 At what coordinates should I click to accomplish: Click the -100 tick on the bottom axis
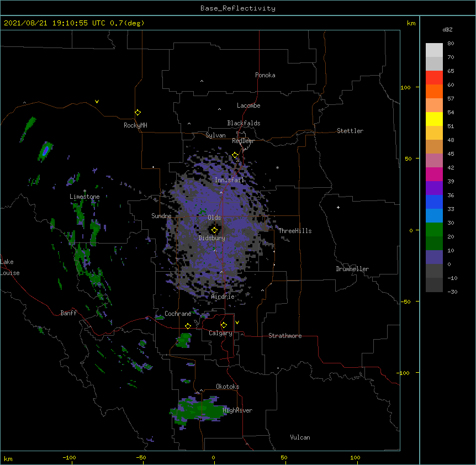click(x=70, y=458)
